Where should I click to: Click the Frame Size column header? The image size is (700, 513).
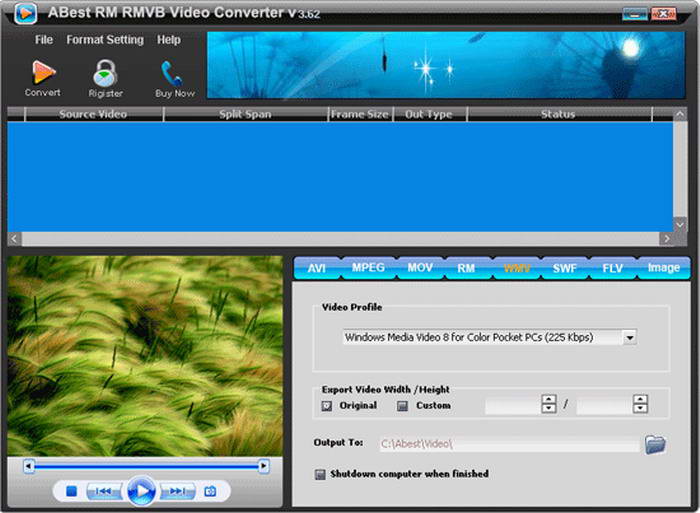[x=360, y=114]
